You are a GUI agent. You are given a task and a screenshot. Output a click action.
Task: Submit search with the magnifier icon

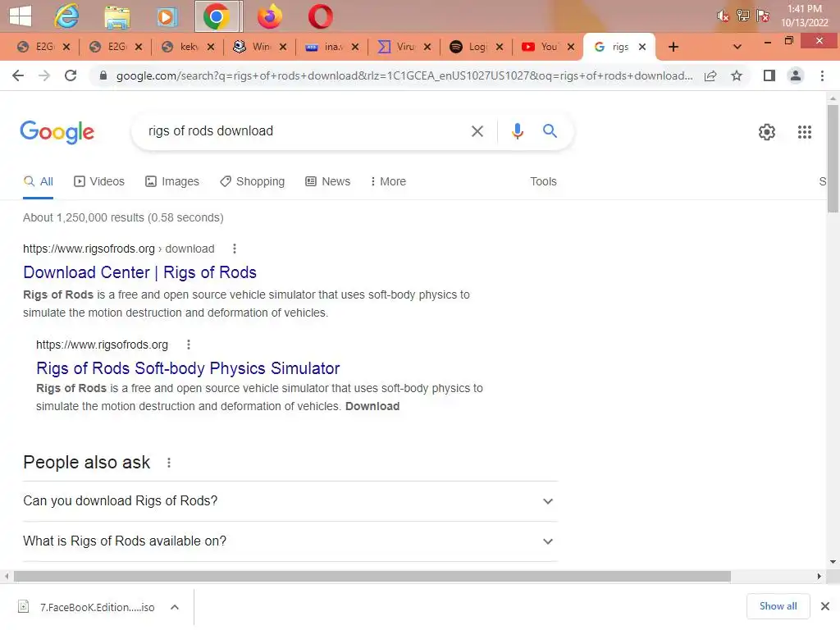pyautogui.click(x=550, y=130)
